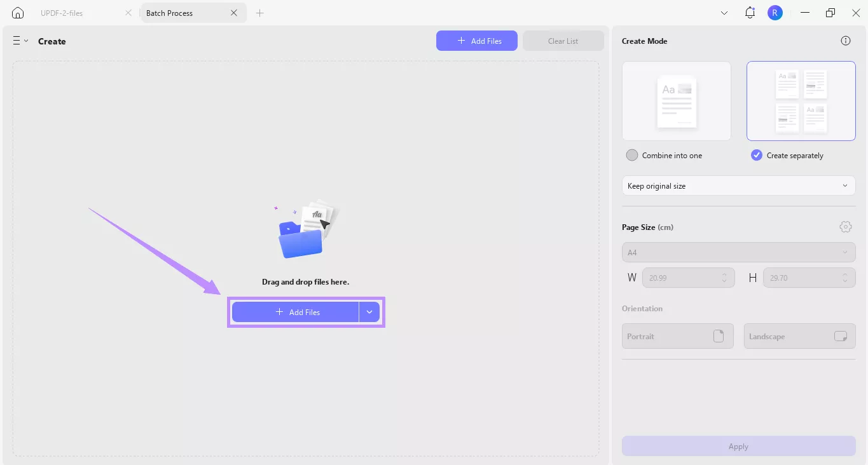868x465 pixels.
Task: Select Portrait orientation
Action: pyautogui.click(x=677, y=336)
